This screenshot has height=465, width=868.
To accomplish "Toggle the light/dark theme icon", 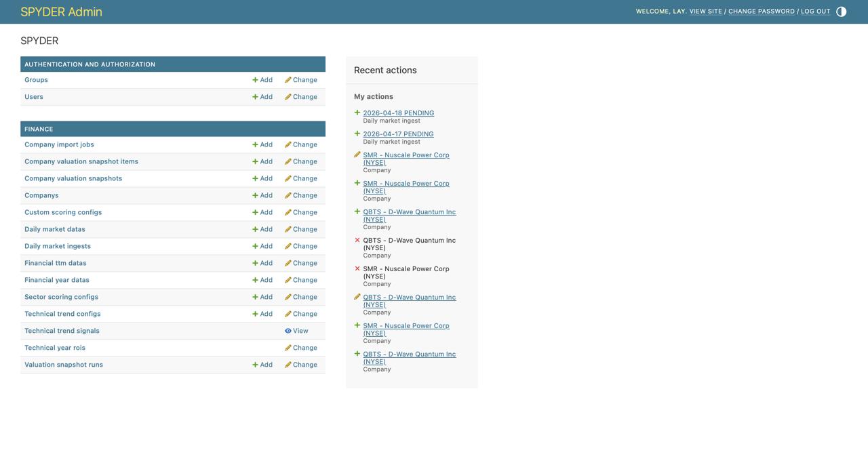I will [x=841, y=12].
